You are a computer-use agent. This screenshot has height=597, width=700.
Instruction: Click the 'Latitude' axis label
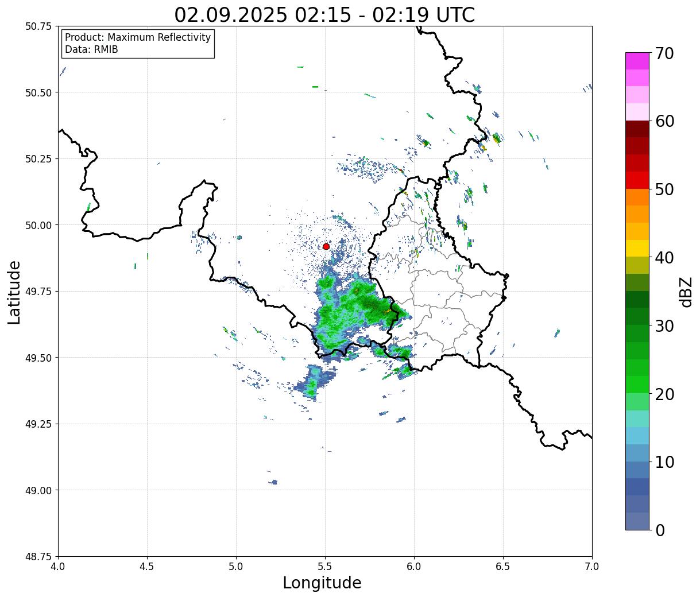coord(14,292)
